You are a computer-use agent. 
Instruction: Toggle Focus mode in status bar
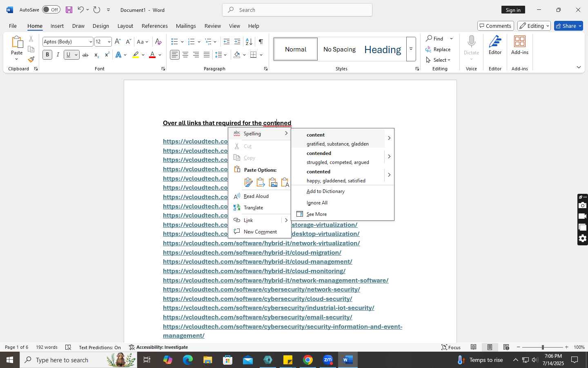pyautogui.click(x=451, y=347)
